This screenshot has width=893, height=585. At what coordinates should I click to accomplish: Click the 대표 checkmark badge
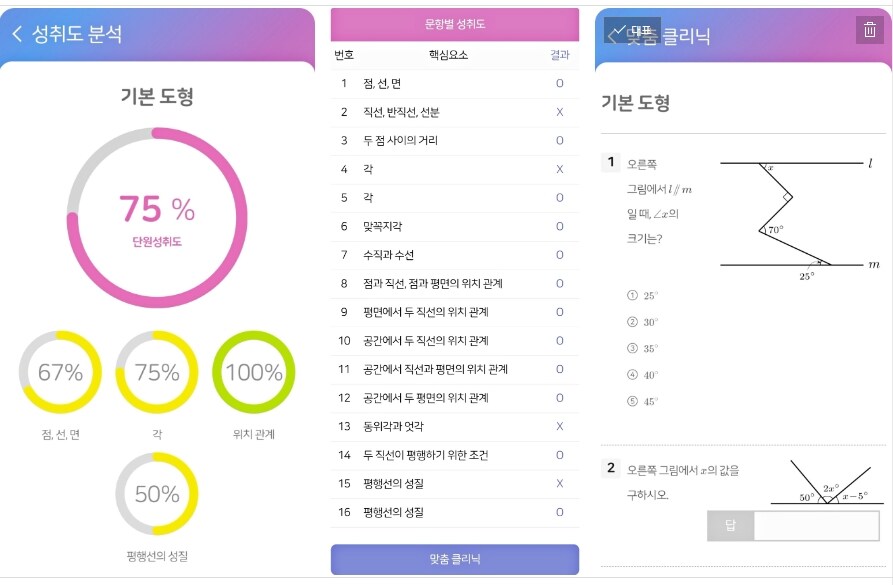pos(632,30)
